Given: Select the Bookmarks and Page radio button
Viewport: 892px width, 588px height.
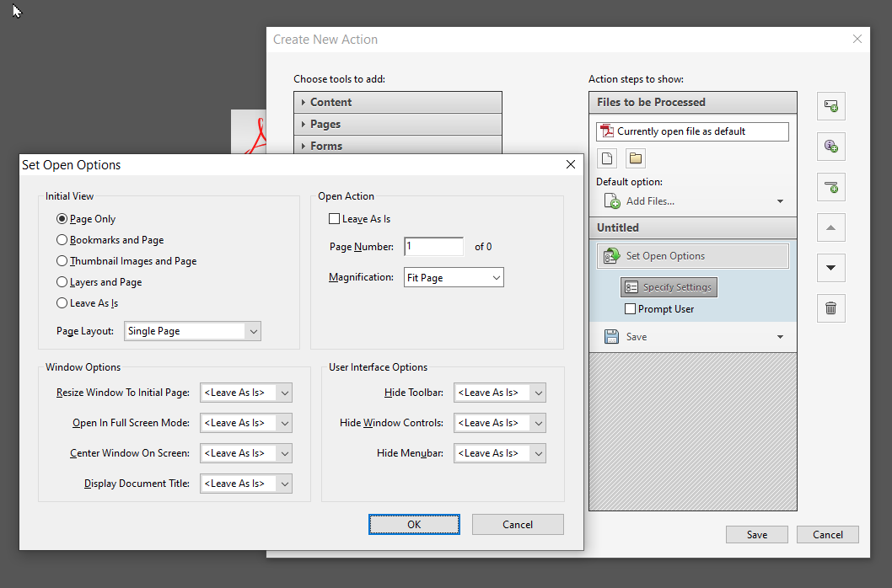Looking at the screenshot, I should (62, 239).
